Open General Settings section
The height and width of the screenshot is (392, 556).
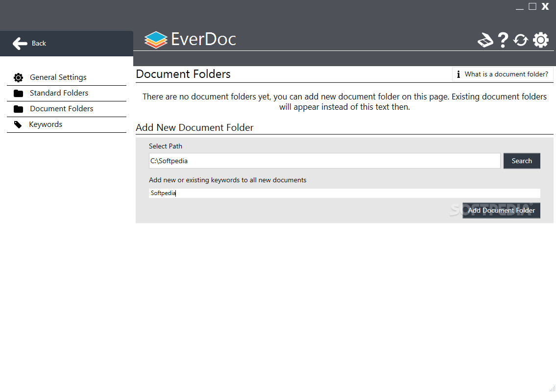pos(67,77)
